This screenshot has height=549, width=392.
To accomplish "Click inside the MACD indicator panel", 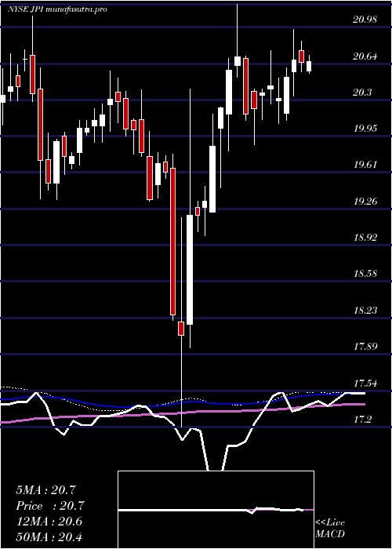I will click(x=216, y=510).
